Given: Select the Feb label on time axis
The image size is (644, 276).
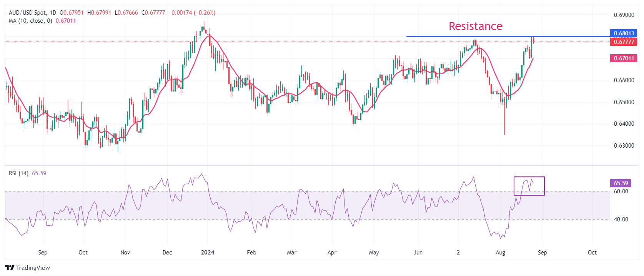Looking at the screenshot, I should 251,253.
